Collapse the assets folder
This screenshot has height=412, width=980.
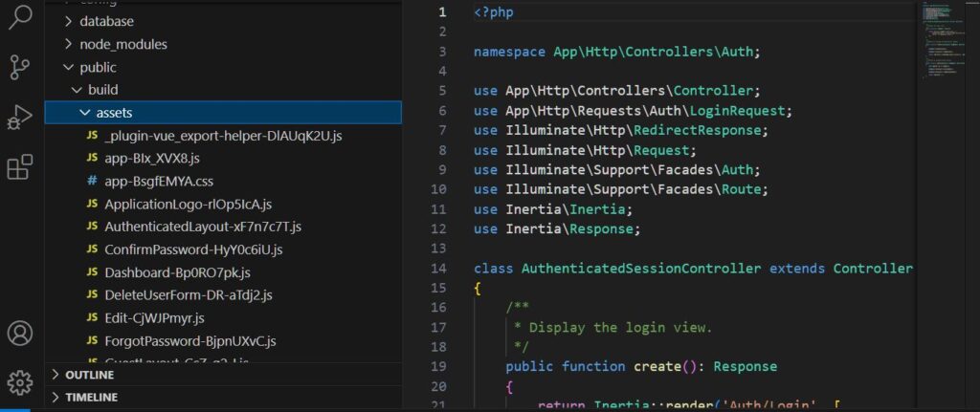[222, 113]
